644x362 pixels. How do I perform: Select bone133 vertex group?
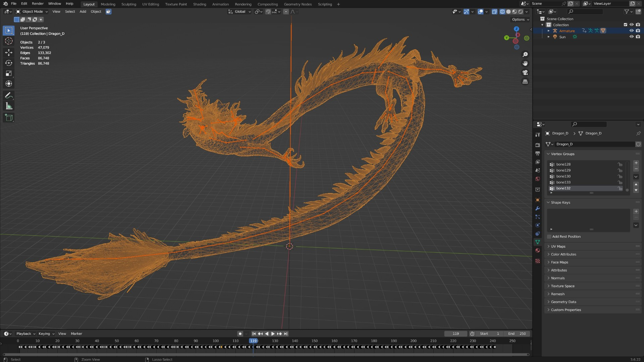point(585,182)
